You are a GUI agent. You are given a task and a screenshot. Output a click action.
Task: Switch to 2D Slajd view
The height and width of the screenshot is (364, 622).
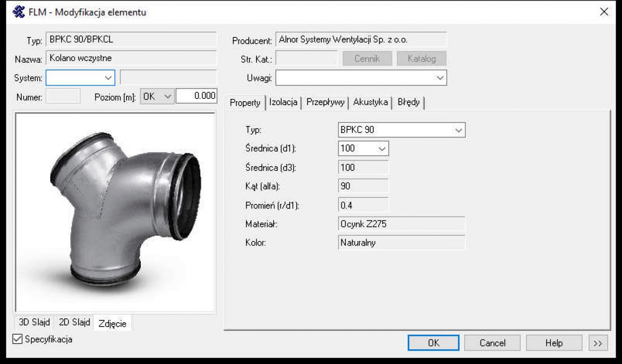click(x=74, y=322)
